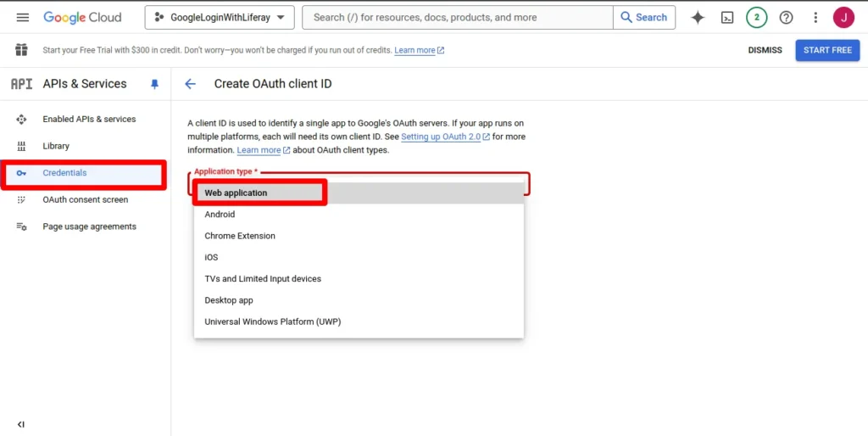Viewport: 868px width, 436px height.
Task: Open the help question mark icon
Action: [x=786, y=17]
